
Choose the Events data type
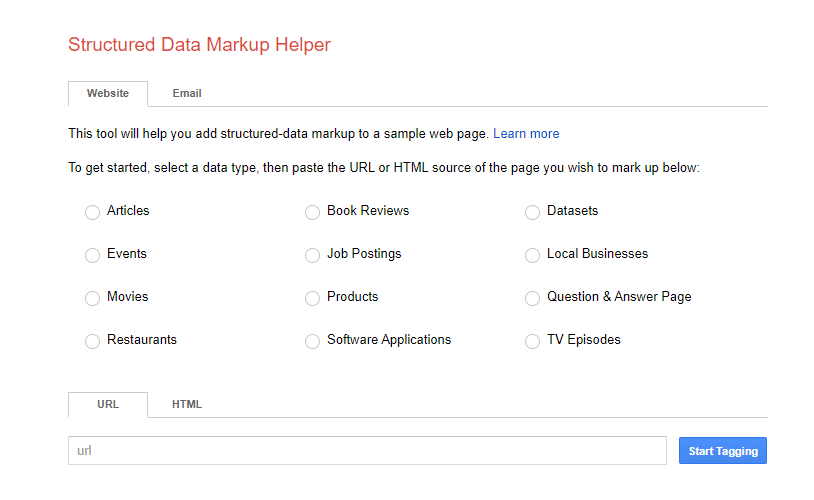(x=93, y=255)
